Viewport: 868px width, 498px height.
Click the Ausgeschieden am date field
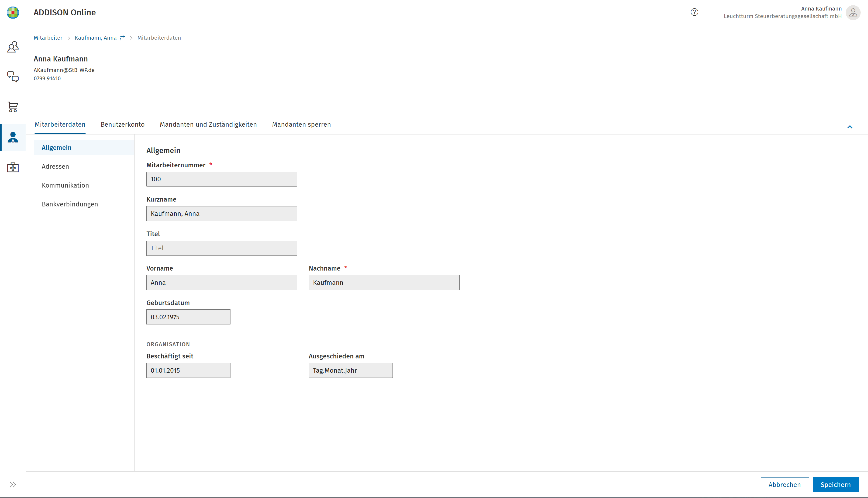[x=351, y=371]
